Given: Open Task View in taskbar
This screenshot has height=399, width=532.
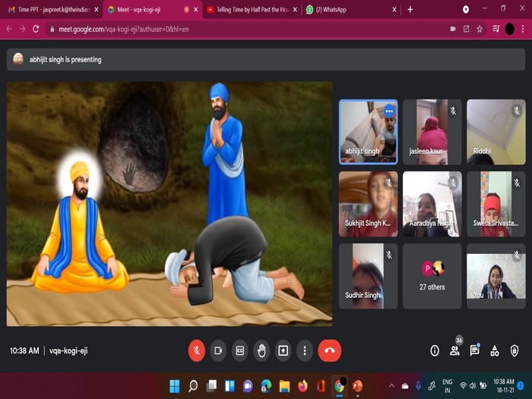Looking at the screenshot, I should (211, 386).
